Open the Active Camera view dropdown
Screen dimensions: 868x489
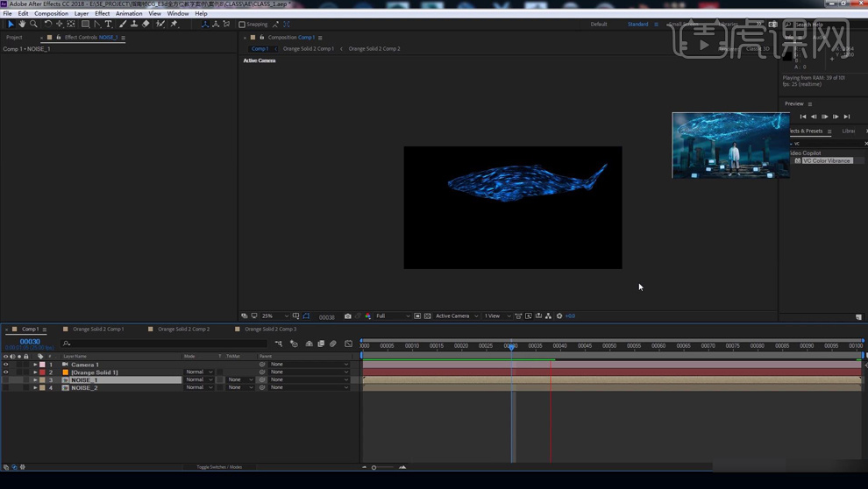[457, 316]
